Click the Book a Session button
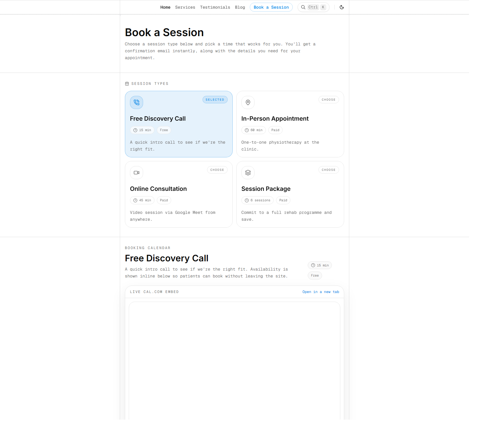The height and width of the screenshot is (448, 478). click(x=271, y=7)
